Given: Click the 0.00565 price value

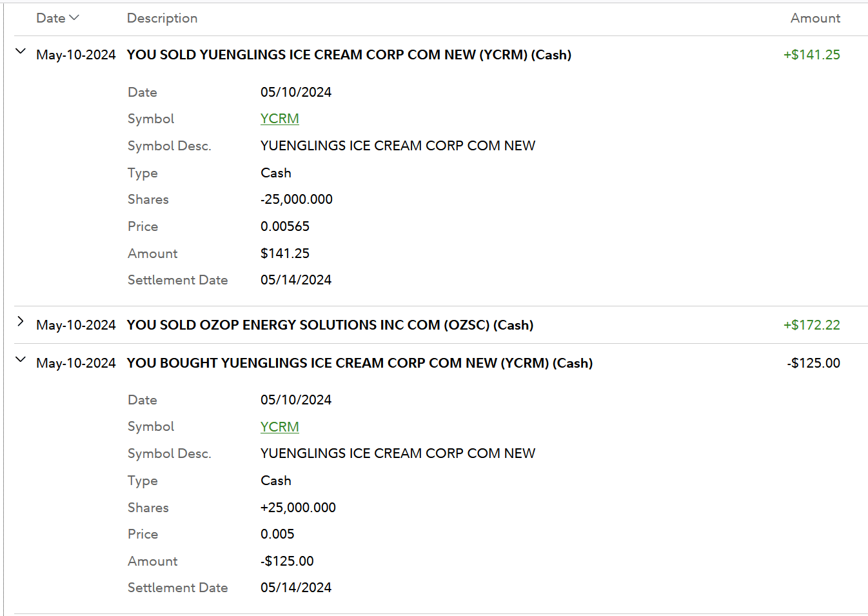Looking at the screenshot, I should click(284, 226).
